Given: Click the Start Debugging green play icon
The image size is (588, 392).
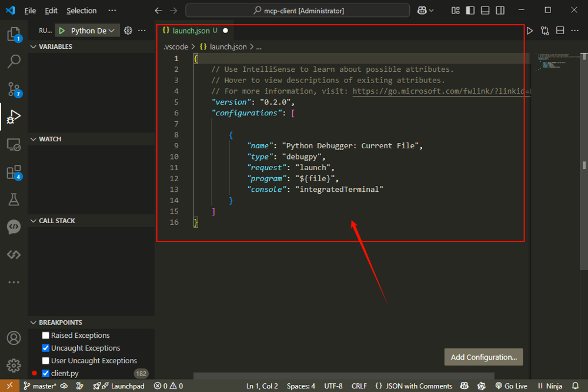Looking at the screenshot, I should click(62, 31).
